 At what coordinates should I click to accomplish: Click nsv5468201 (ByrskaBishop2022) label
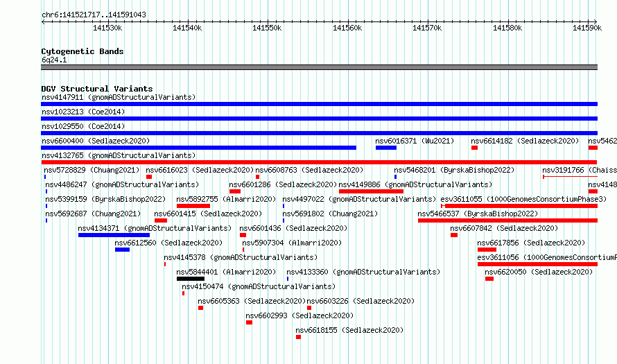pyautogui.click(x=454, y=170)
